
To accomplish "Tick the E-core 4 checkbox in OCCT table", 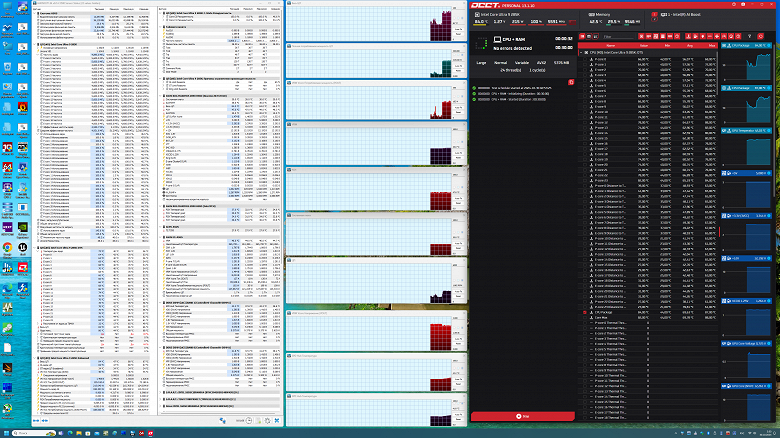I will click(x=585, y=80).
